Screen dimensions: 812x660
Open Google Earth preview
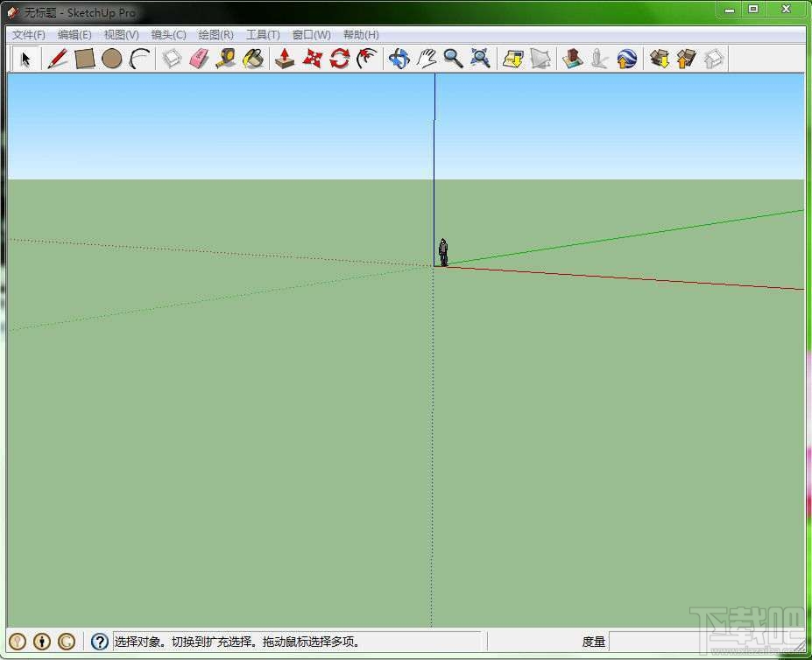(x=626, y=59)
